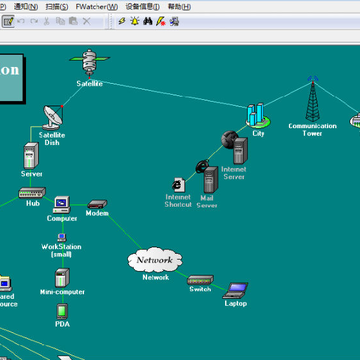The width and height of the screenshot is (360, 360).
Task: Open the 设备信息(I) menu
Action: (142, 7)
